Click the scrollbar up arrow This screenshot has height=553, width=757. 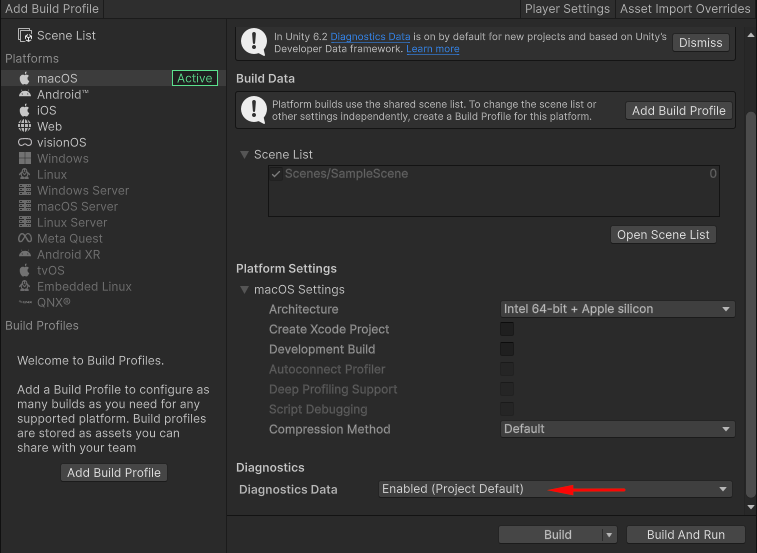tap(751, 35)
